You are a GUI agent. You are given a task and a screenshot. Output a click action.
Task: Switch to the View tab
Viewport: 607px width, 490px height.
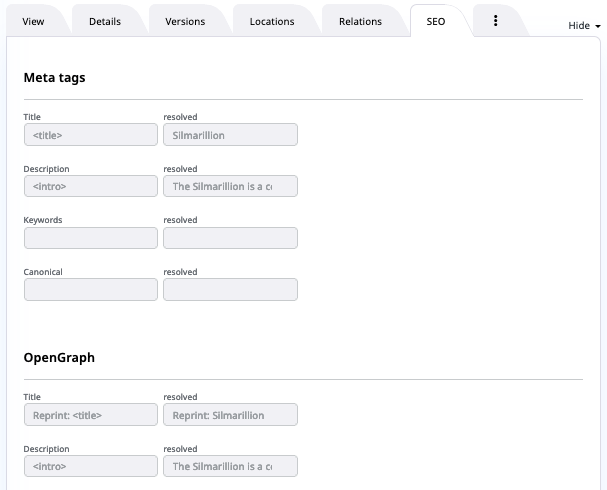pyautogui.click(x=34, y=22)
